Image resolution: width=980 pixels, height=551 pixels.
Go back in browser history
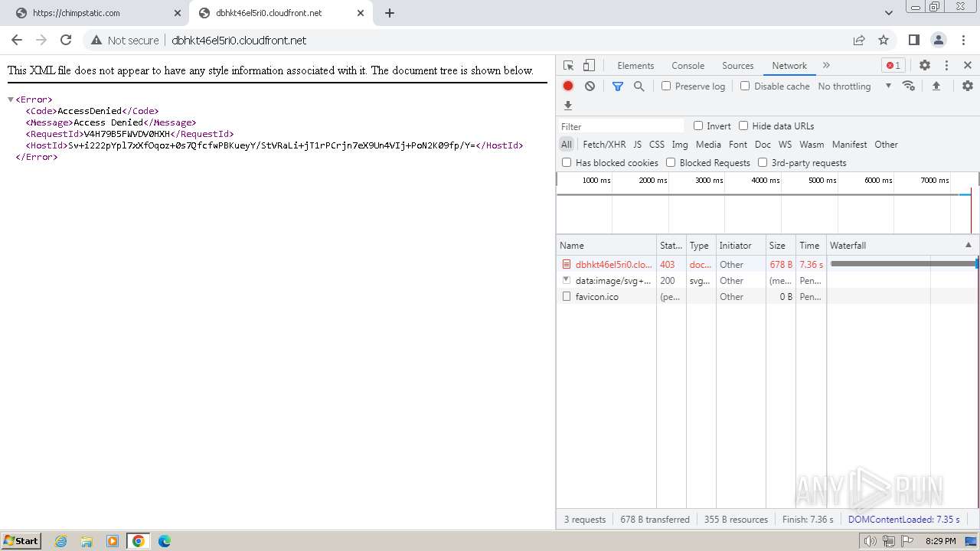(17, 40)
